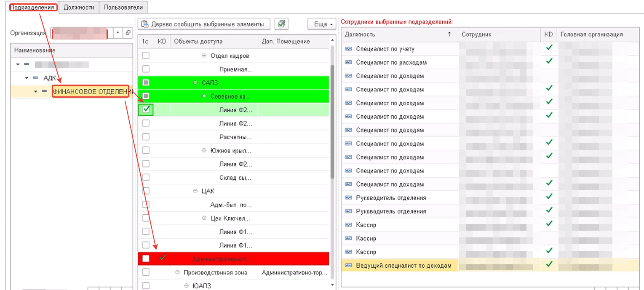Click Дерево сообщить выбранные элементы button

coord(204,24)
